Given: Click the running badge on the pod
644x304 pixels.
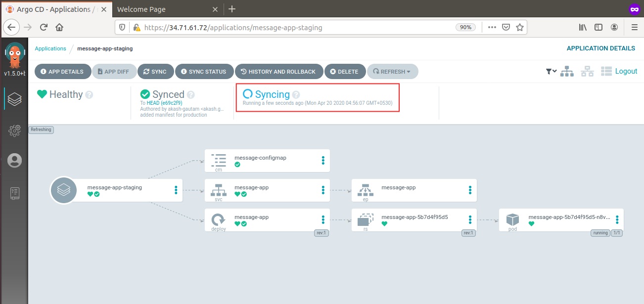Looking at the screenshot, I should (x=600, y=233).
